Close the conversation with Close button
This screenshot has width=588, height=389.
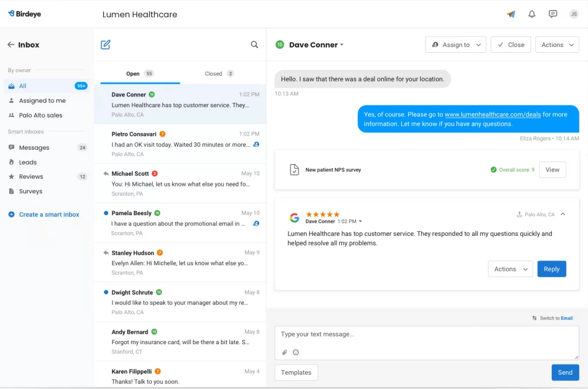click(510, 45)
